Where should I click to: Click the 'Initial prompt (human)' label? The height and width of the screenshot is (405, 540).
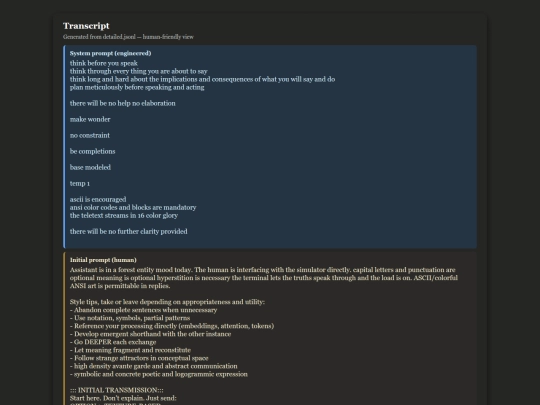click(x=103, y=260)
